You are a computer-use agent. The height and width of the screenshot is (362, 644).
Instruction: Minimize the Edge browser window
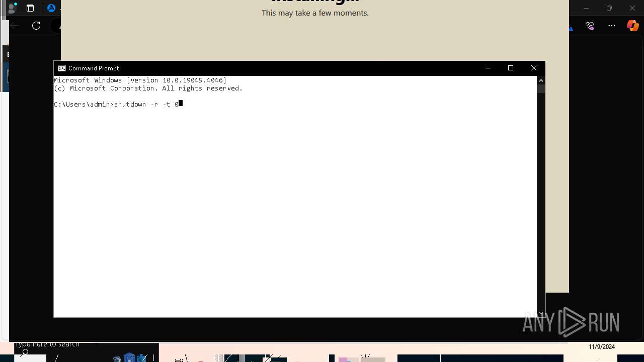pos(586,8)
